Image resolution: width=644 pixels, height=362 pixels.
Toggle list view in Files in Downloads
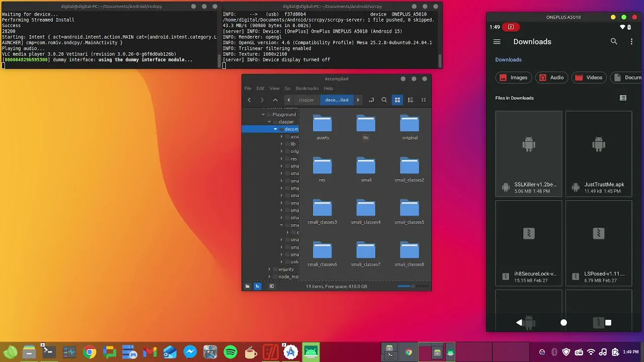coord(623,98)
